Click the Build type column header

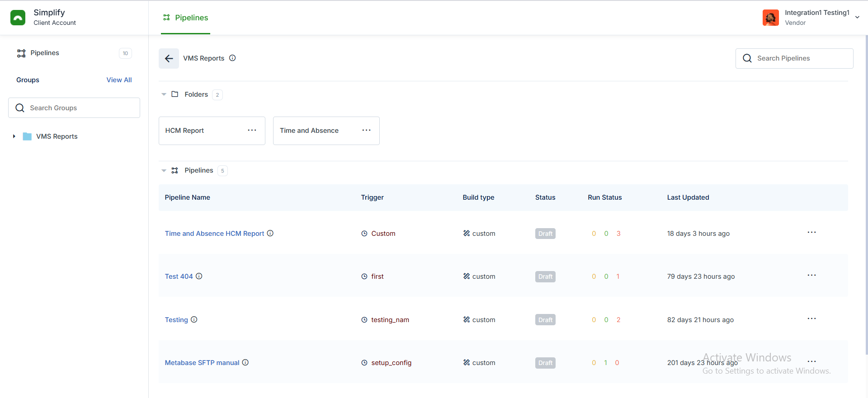pos(478,197)
